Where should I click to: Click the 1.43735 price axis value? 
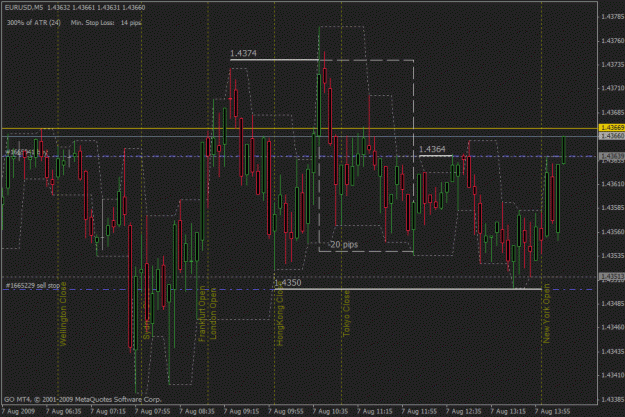pyautogui.click(x=613, y=65)
